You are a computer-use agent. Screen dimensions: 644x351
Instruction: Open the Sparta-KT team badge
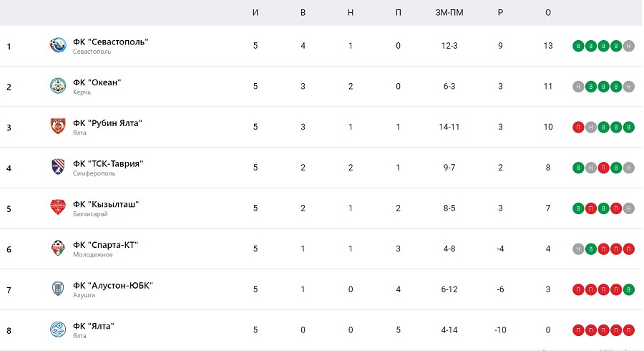[58, 249]
